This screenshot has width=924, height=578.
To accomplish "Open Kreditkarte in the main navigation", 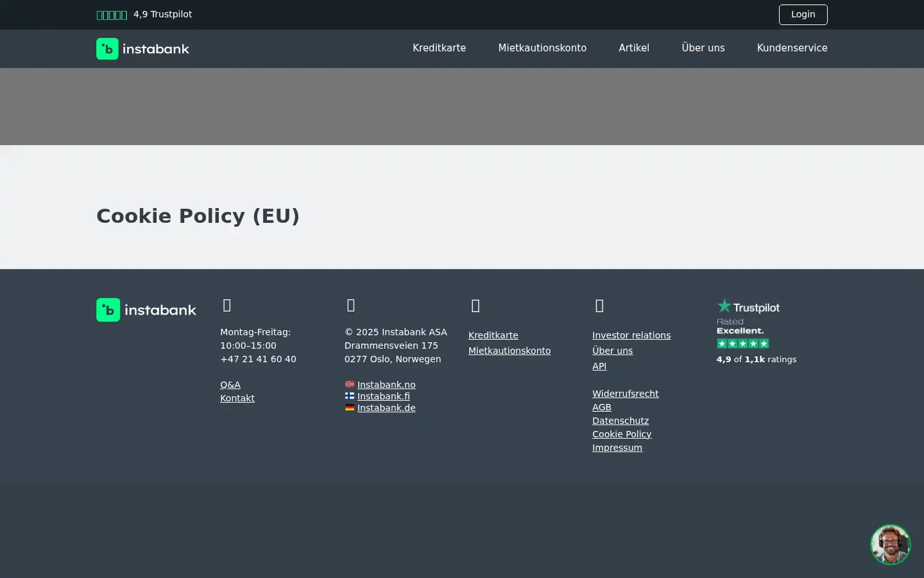I will [x=440, y=48].
